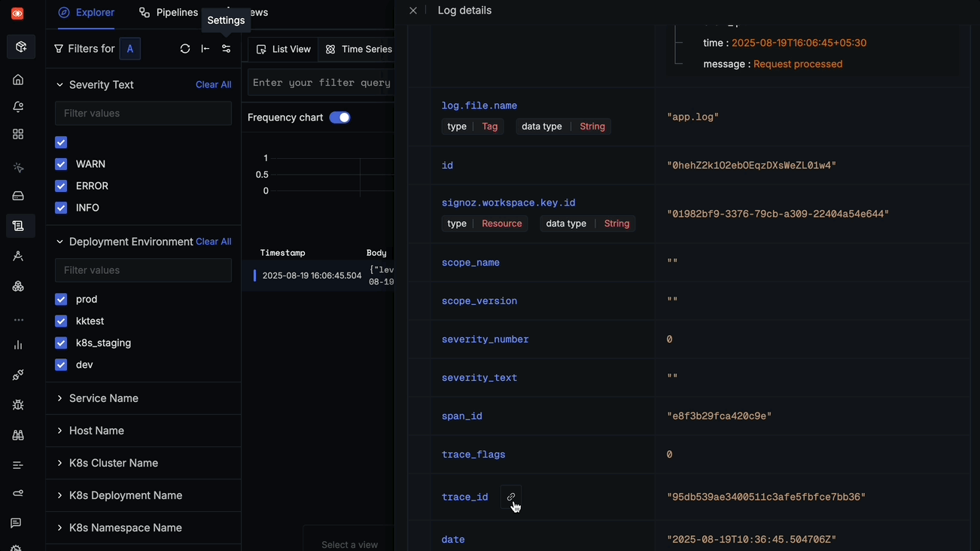Click the sparkle cursor icon in the sidebar
This screenshot has height=551, width=980.
(18, 168)
